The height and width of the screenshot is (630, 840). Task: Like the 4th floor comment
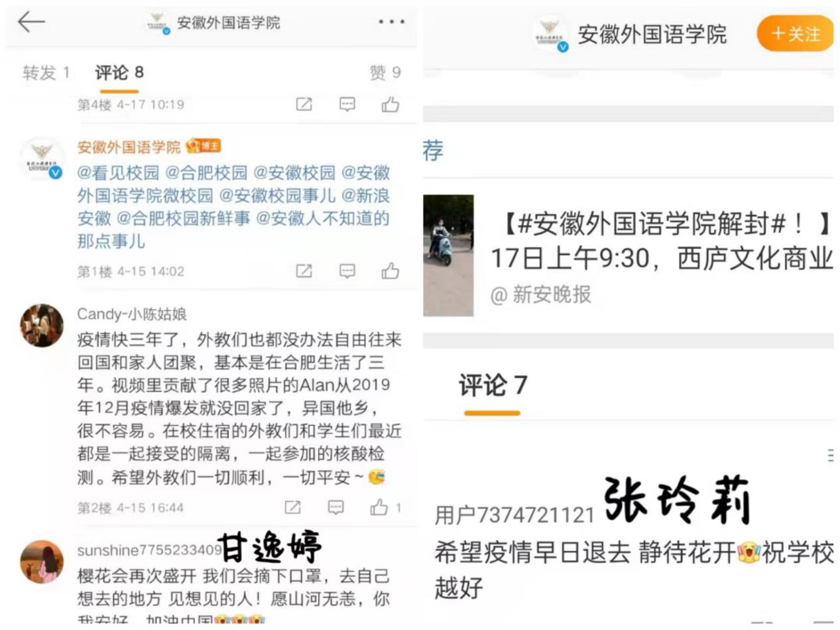(390, 104)
